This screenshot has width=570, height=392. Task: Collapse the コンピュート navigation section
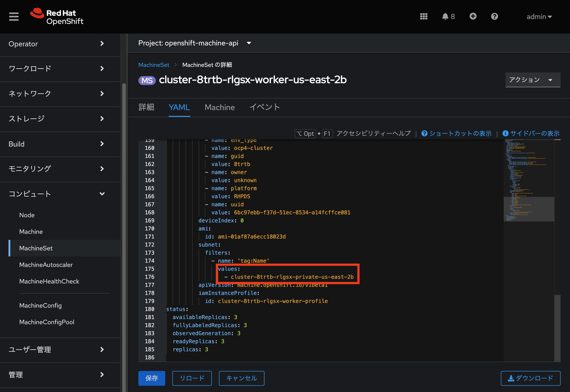point(60,194)
